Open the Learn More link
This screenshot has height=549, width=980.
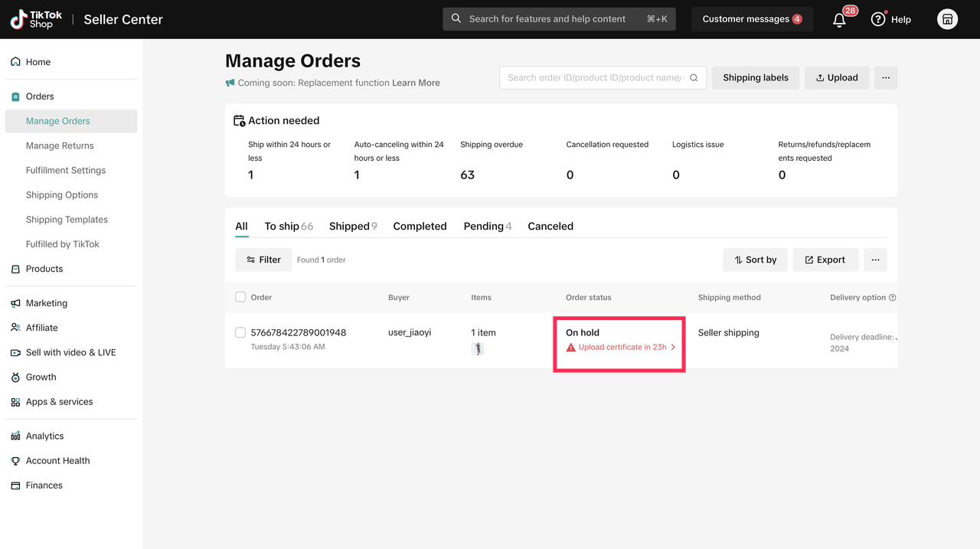pos(416,83)
